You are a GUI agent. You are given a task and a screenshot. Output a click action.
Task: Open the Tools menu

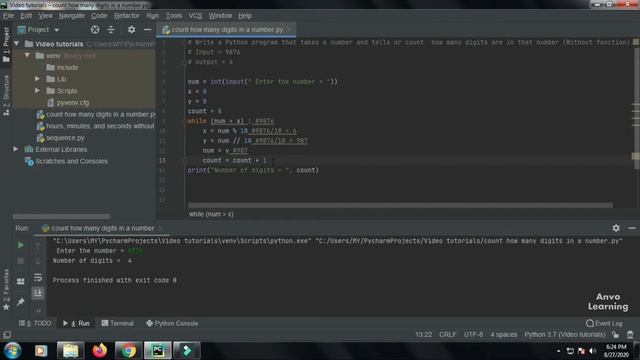tap(174, 16)
